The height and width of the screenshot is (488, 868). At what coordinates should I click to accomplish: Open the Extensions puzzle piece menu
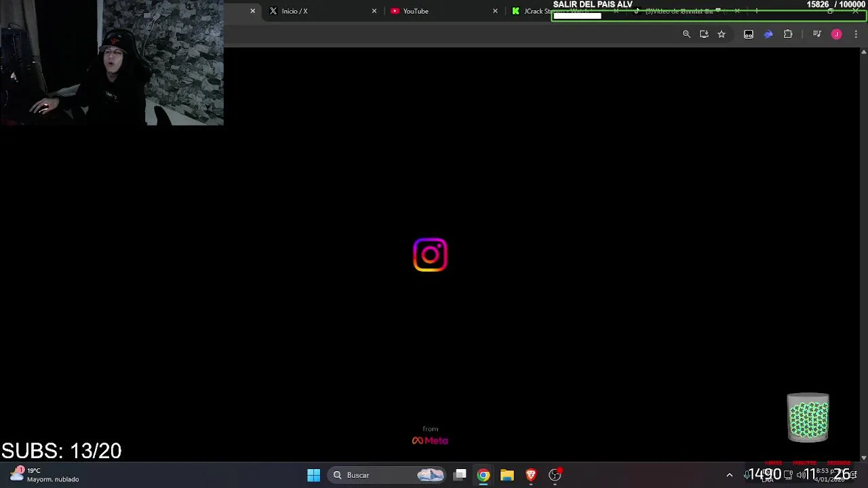tap(788, 34)
